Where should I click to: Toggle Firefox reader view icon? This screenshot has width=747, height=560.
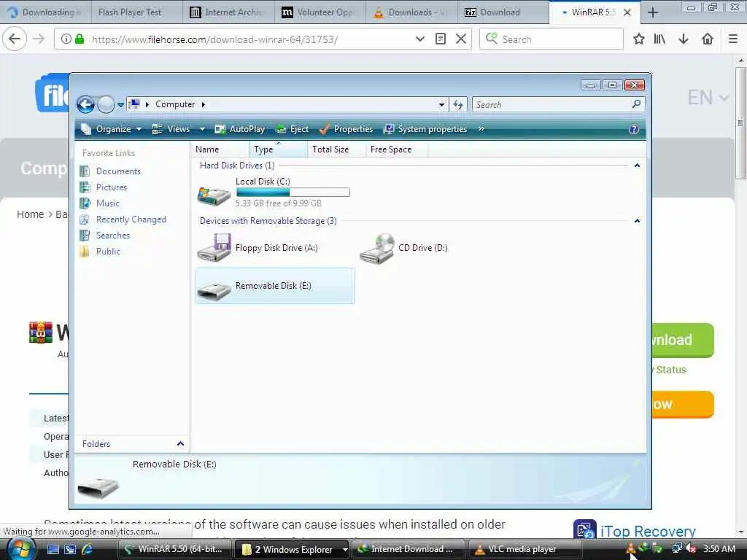click(441, 39)
